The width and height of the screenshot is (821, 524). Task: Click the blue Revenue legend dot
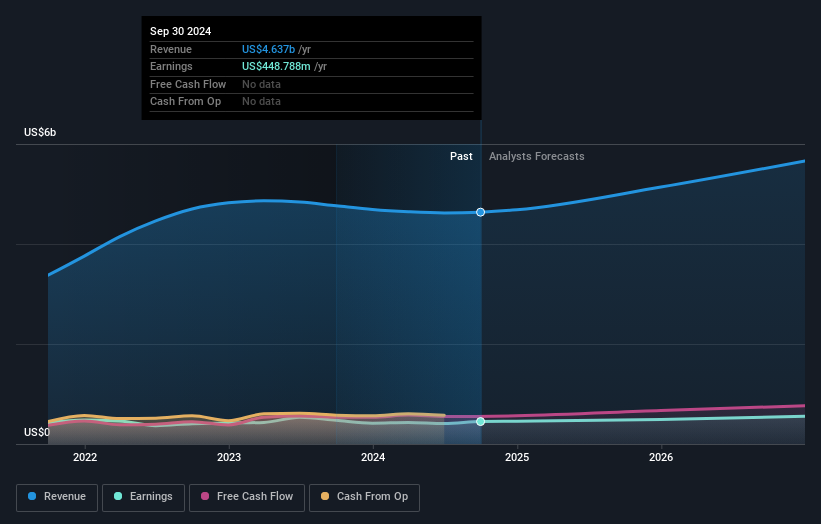(x=32, y=496)
